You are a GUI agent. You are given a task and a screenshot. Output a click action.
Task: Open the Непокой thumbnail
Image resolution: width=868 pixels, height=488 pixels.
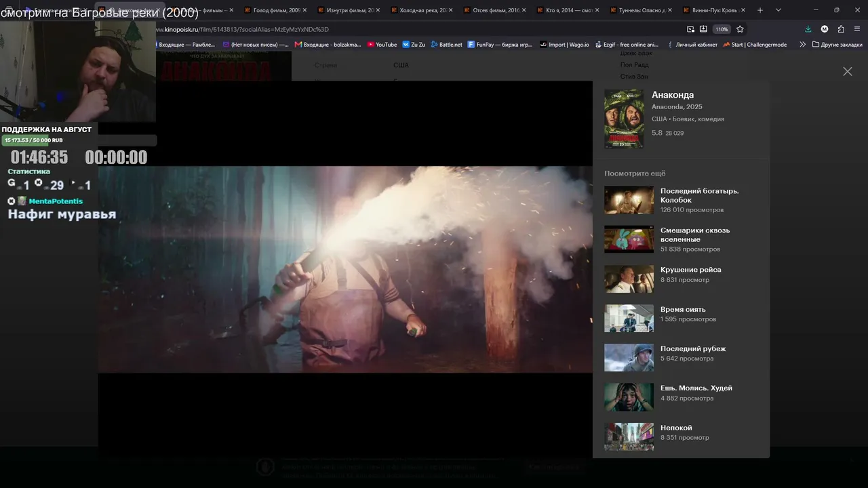click(629, 437)
